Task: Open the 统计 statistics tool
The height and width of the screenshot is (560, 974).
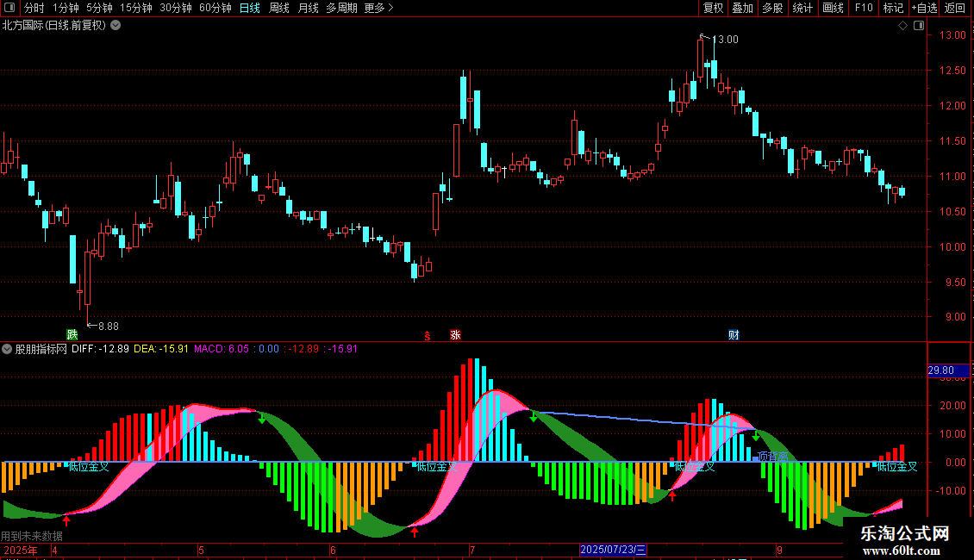Action: pyautogui.click(x=802, y=8)
